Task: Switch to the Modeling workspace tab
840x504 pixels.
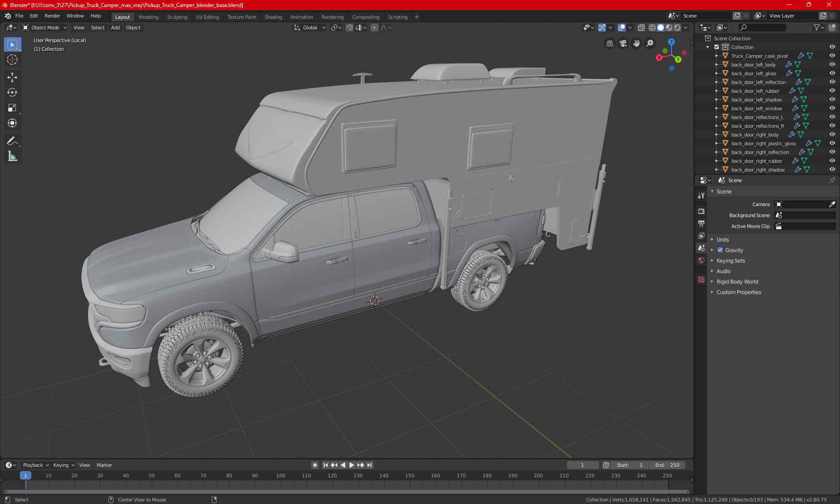Action: coord(148,17)
